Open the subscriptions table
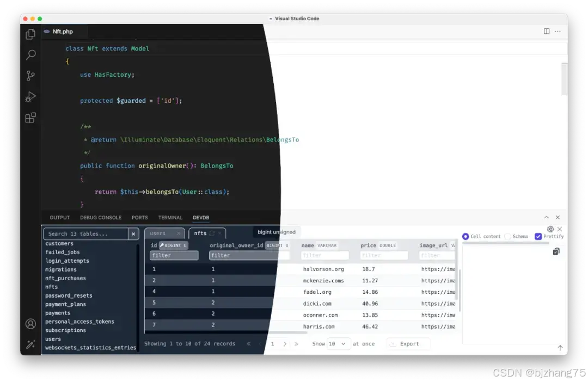The height and width of the screenshot is (382, 588). 66,330
